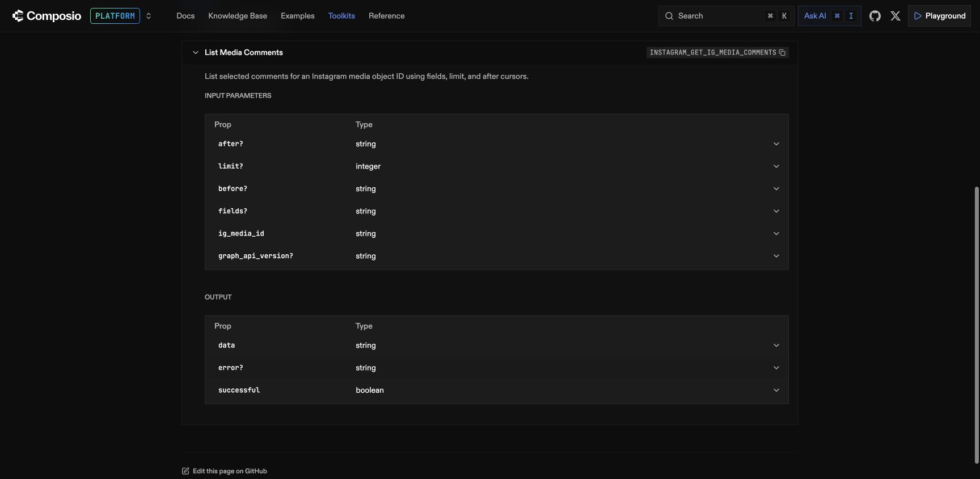Viewport: 980px width, 479px height.
Task: Go to the Docs tab
Action: (185, 16)
